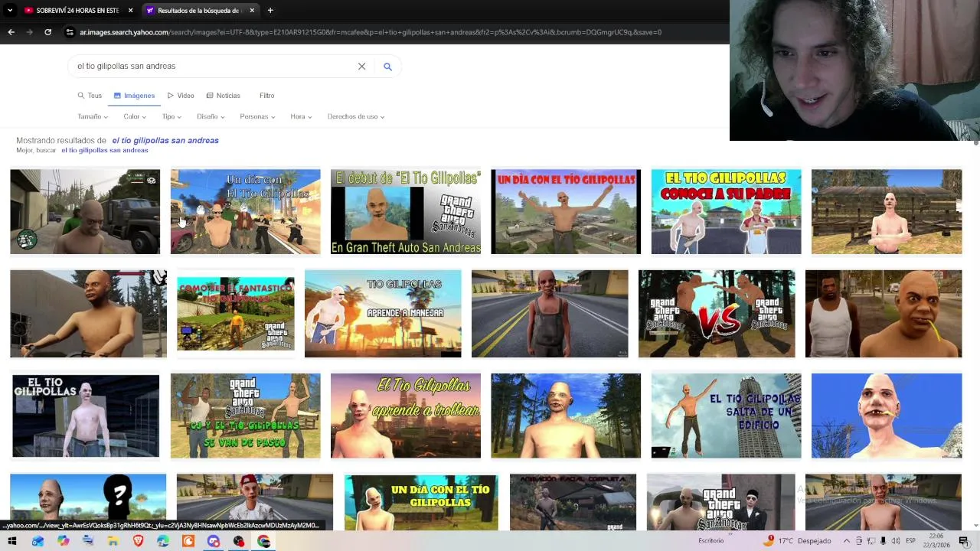Viewport: 980px width, 551px height.
Task: Open the Noticias results tab
Action: pyautogui.click(x=223, y=96)
